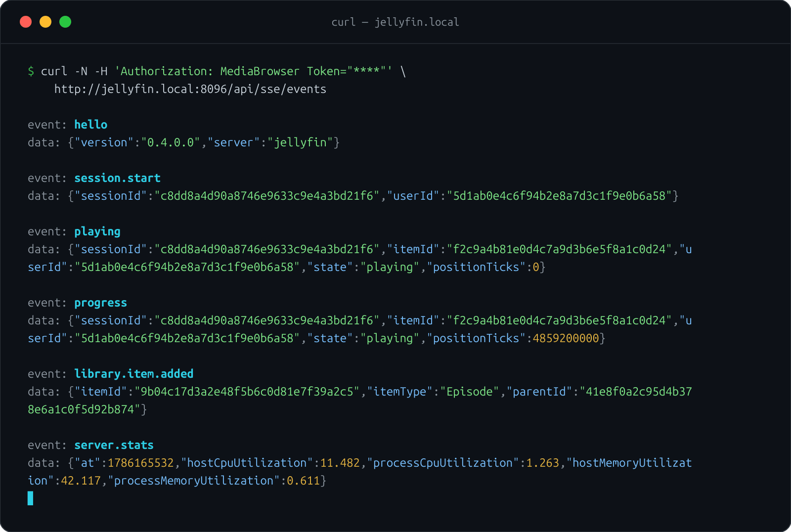Image resolution: width=791 pixels, height=532 pixels.
Task: Click positionTicks value 0 in playing event
Action: (536, 267)
